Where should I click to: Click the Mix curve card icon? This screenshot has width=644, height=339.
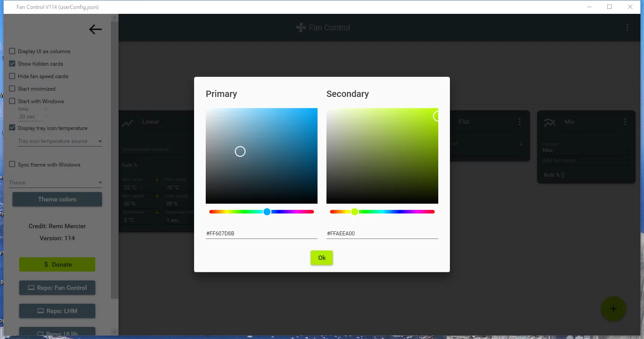pyautogui.click(x=550, y=122)
